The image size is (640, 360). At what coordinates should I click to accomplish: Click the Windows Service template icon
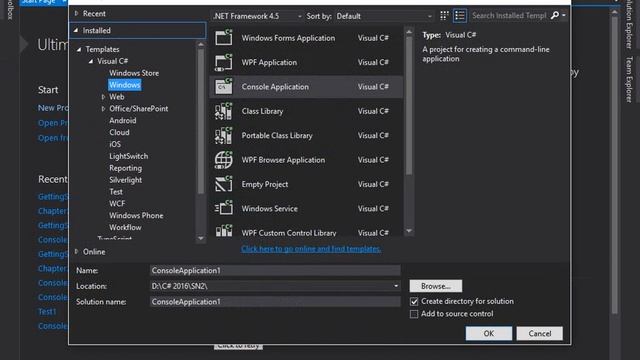[224, 209]
